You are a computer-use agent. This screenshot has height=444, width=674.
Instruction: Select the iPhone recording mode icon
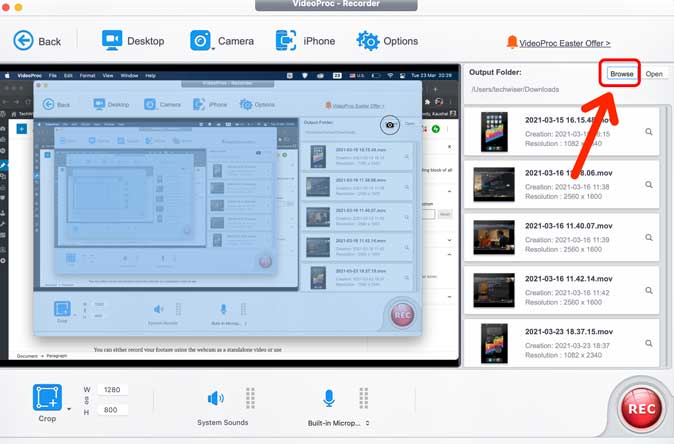[286, 40]
